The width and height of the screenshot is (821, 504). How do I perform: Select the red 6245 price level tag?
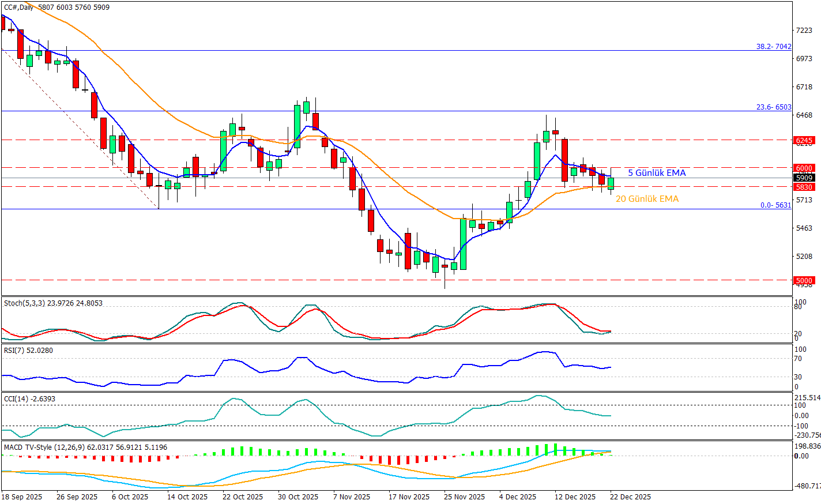tap(804, 140)
